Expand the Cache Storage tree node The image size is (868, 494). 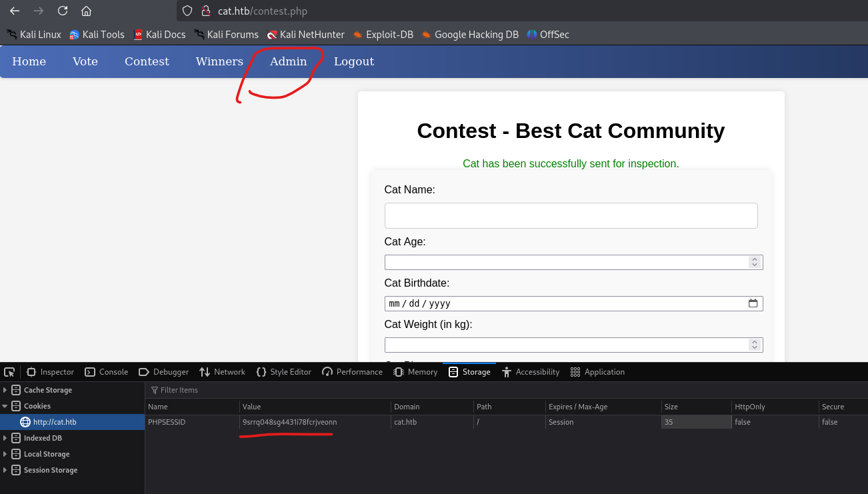5,390
